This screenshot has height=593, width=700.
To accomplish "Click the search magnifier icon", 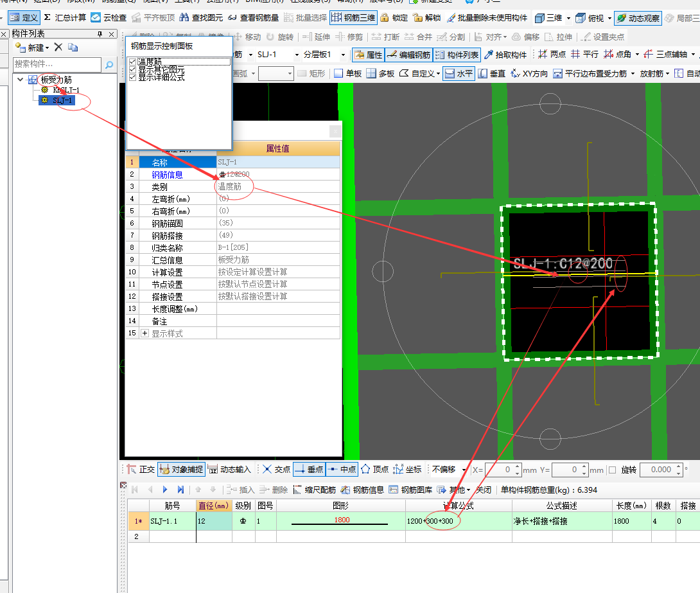I will (109, 65).
